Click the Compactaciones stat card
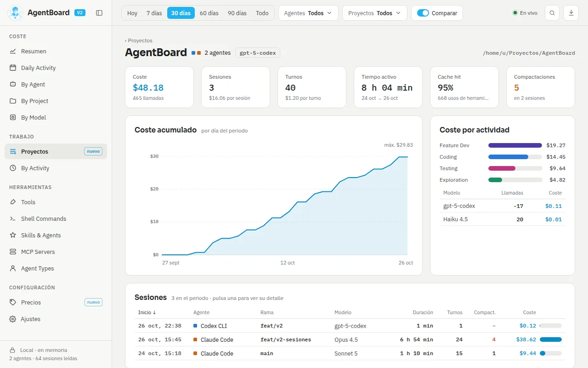The image size is (588, 368). tap(541, 87)
